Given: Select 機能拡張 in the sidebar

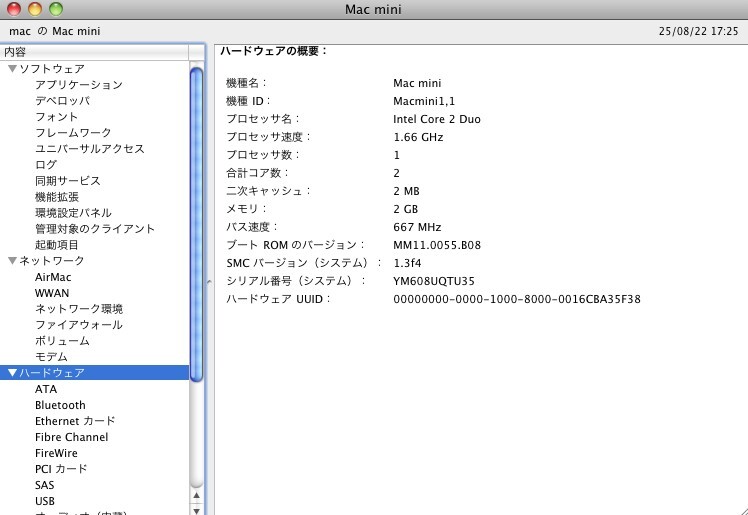Looking at the screenshot, I should click(57, 197).
